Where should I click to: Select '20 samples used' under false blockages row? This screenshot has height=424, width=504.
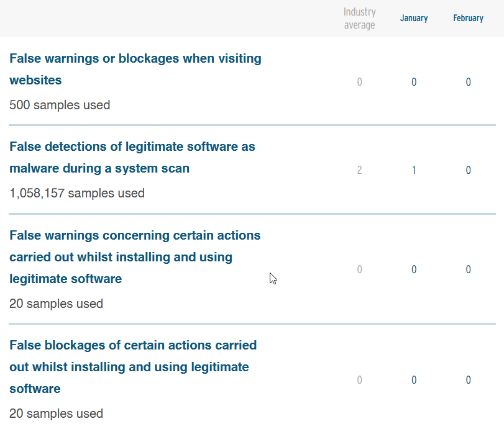point(57,413)
